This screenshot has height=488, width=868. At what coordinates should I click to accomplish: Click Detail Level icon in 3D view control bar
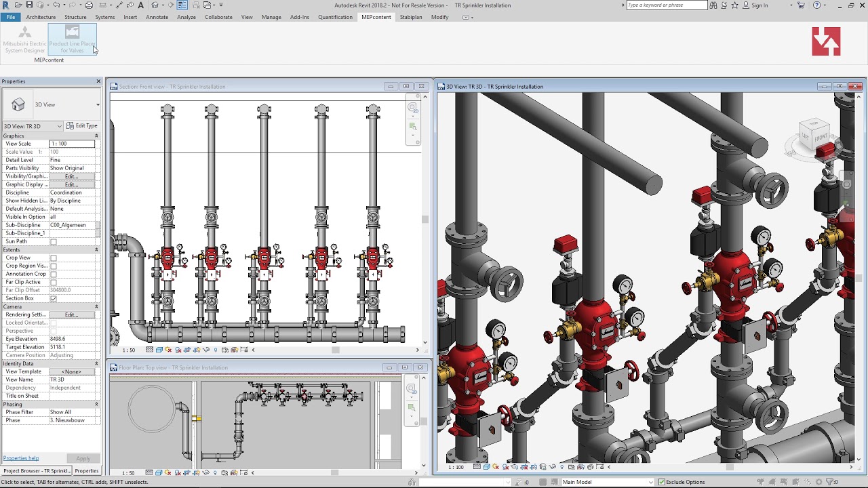click(x=478, y=467)
